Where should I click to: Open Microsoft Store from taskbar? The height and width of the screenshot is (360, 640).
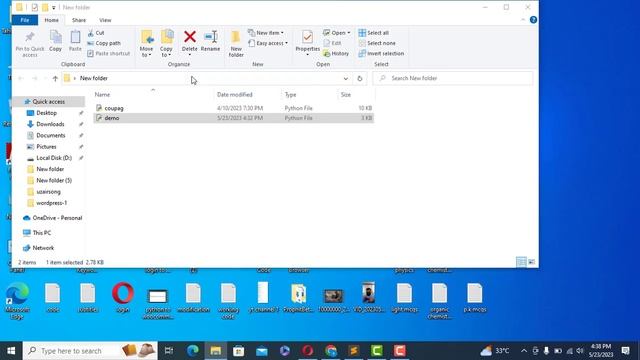[x=238, y=351]
